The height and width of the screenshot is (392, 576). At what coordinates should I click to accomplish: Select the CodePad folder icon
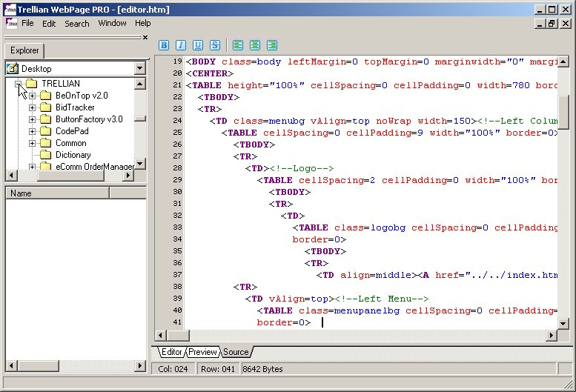[x=45, y=131]
